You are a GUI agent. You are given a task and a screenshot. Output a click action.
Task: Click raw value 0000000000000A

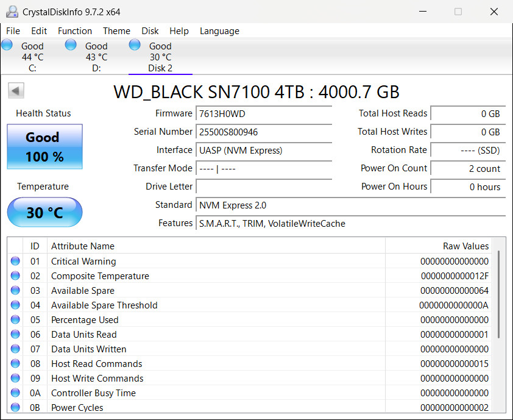tap(454, 305)
